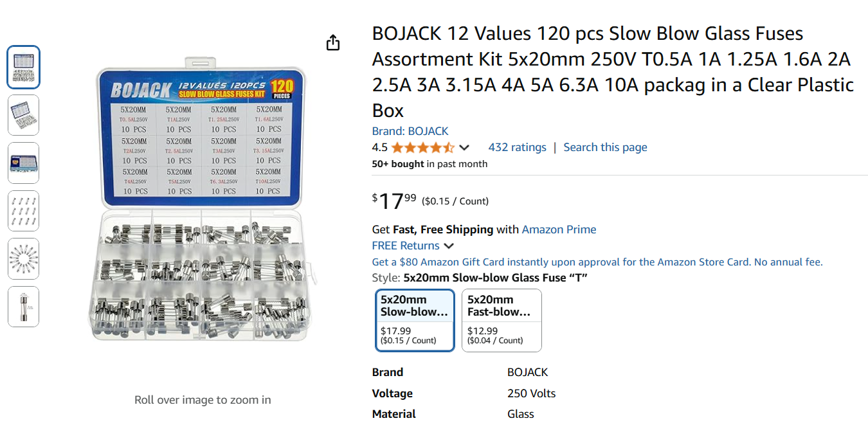This screenshot has width=868, height=423.
Task: Choose the 5x20mm Fast-blow style option
Action: 502,321
